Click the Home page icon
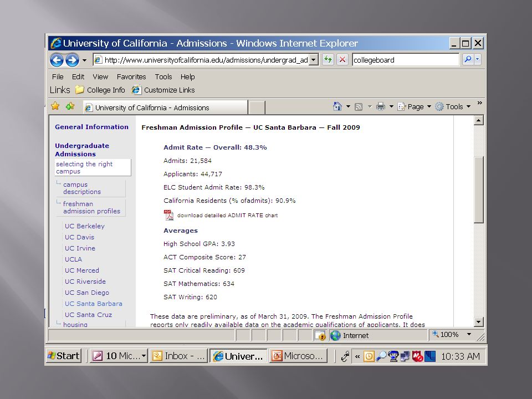Viewport: 532px width, 399px height. pyautogui.click(x=337, y=106)
